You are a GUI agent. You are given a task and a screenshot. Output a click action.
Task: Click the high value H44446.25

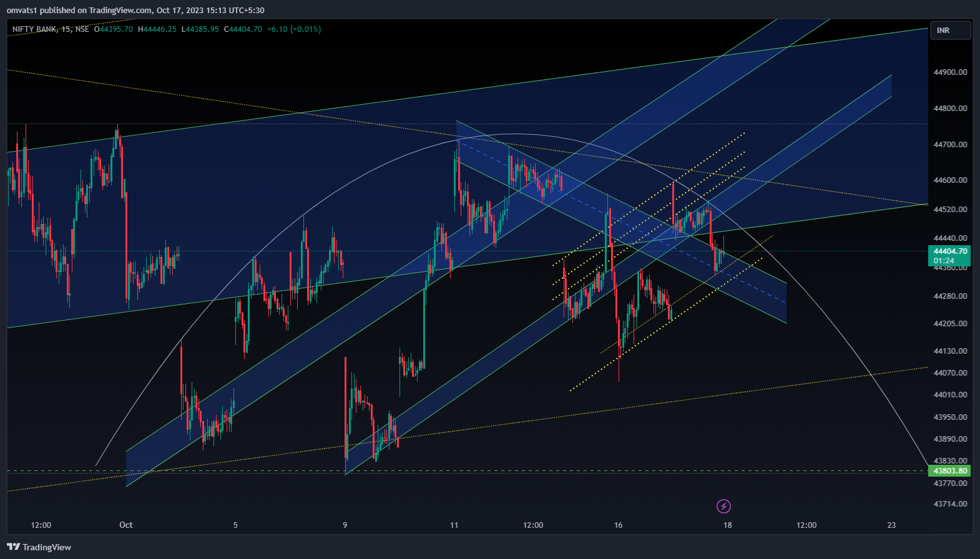[x=157, y=29]
